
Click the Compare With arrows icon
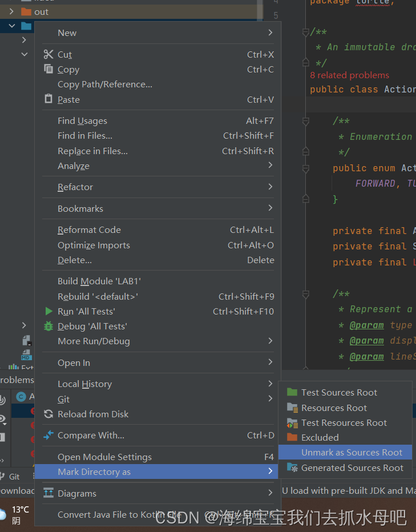[x=49, y=434]
